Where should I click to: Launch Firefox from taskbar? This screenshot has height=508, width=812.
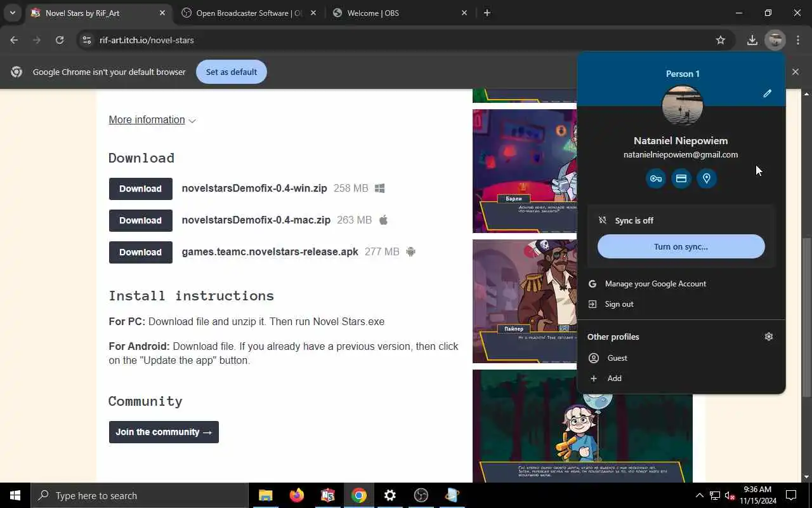tap(296, 495)
